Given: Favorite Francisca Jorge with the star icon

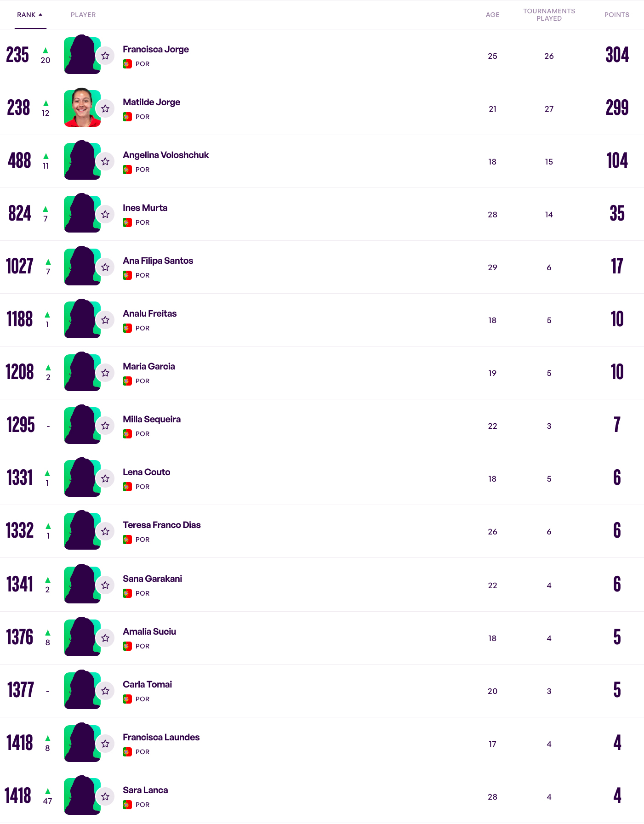Looking at the screenshot, I should (105, 56).
